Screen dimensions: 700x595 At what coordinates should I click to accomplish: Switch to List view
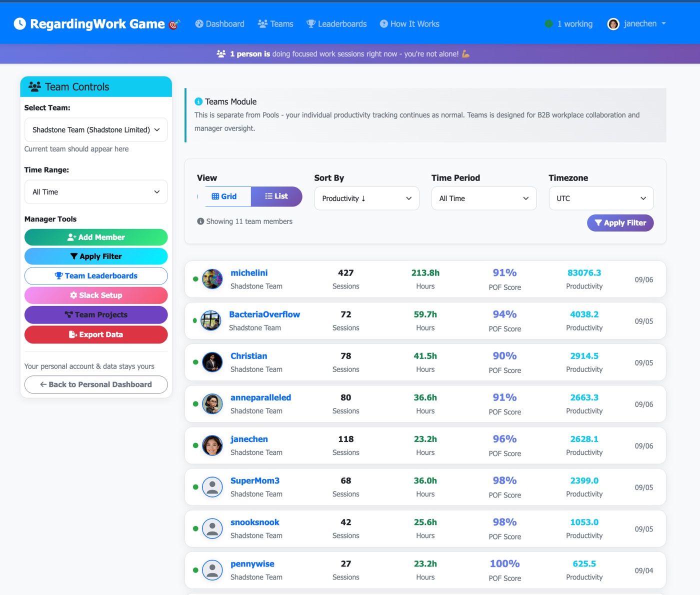coord(276,196)
